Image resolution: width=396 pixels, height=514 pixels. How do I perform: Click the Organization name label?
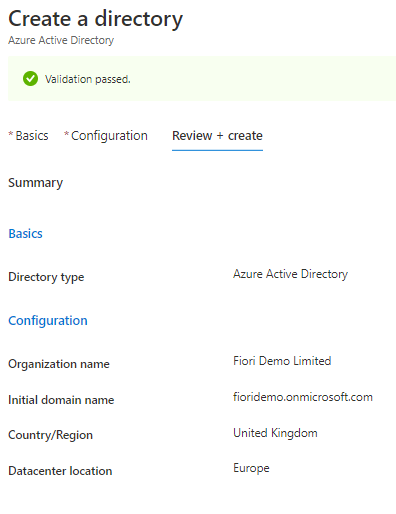click(59, 364)
